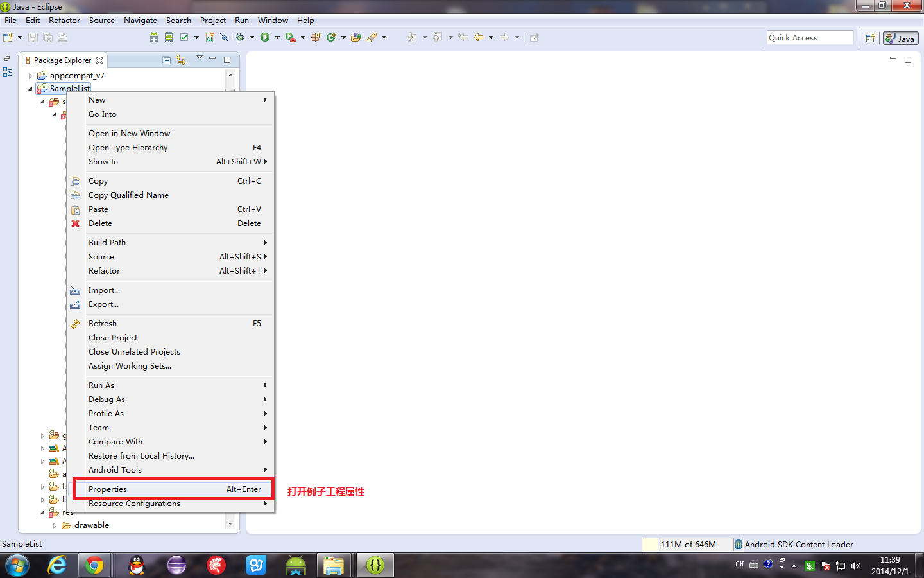Open the Android Tools submenu
924x578 pixels.
(x=170, y=470)
